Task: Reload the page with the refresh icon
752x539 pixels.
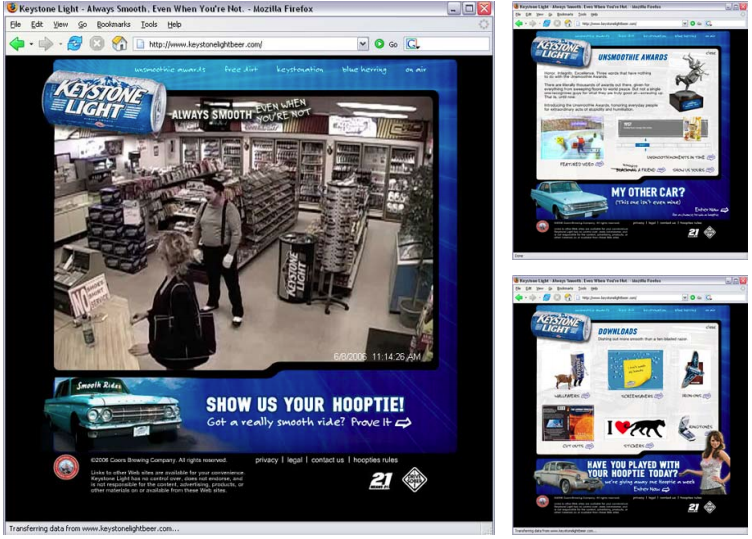Action: (x=74, y=44)
